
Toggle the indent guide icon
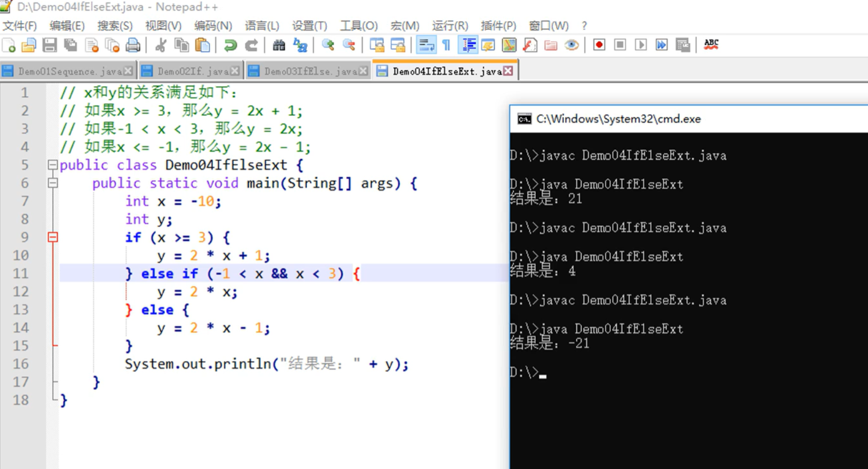[x=468, y=46]
